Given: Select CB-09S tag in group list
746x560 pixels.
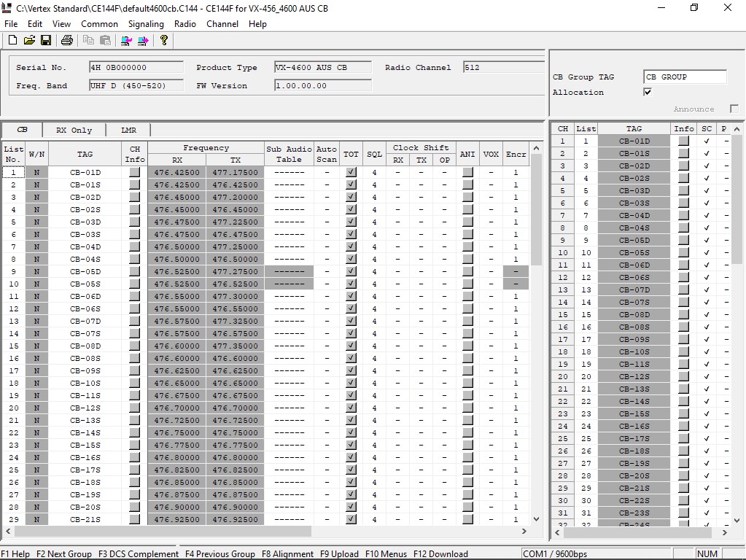Looking at the screenshot, I should 634,339.
